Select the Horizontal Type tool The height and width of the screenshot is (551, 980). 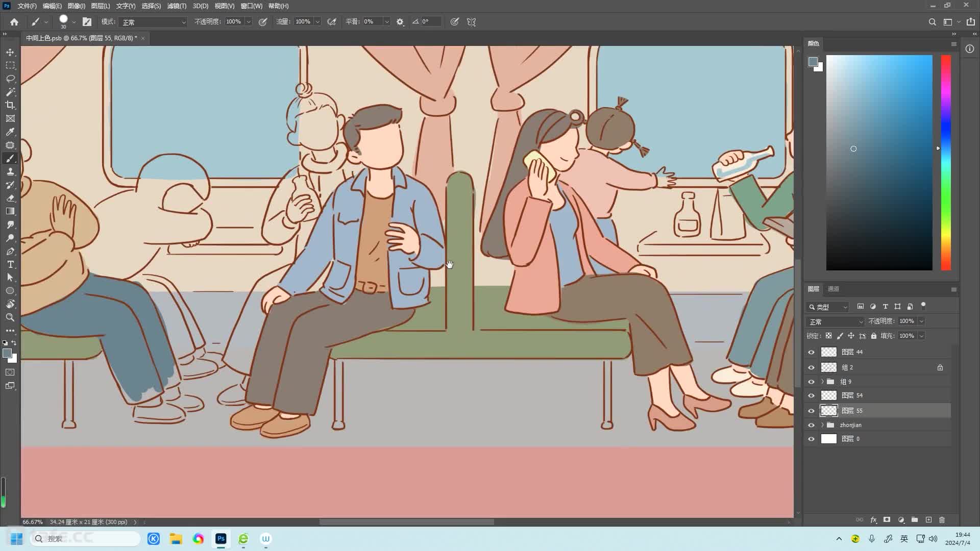[x=10, y=264]
